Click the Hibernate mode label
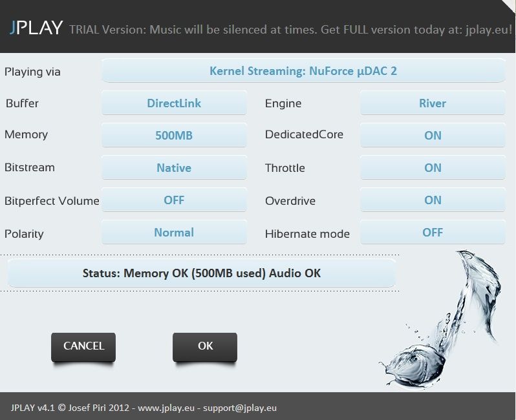 coord(307,234)
